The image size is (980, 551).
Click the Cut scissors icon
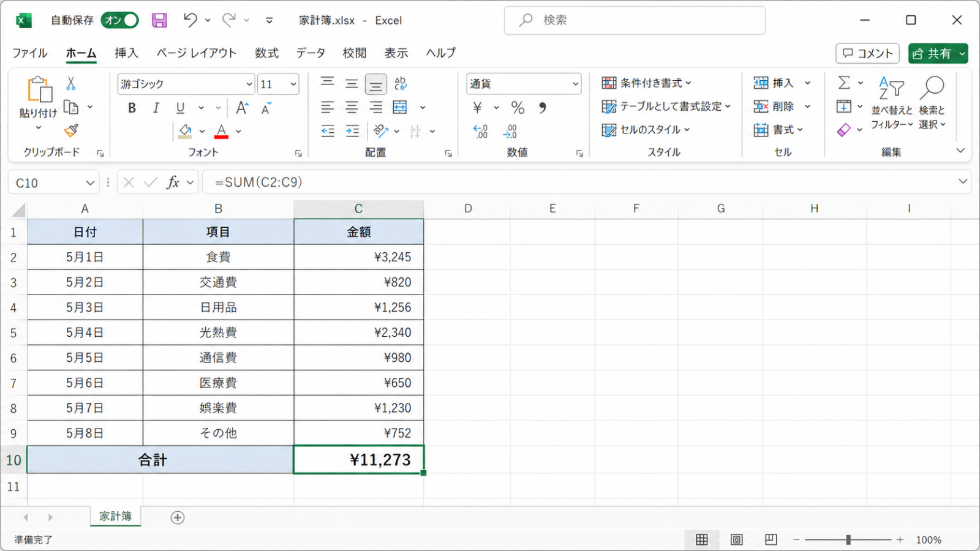(x=71, y=83)
